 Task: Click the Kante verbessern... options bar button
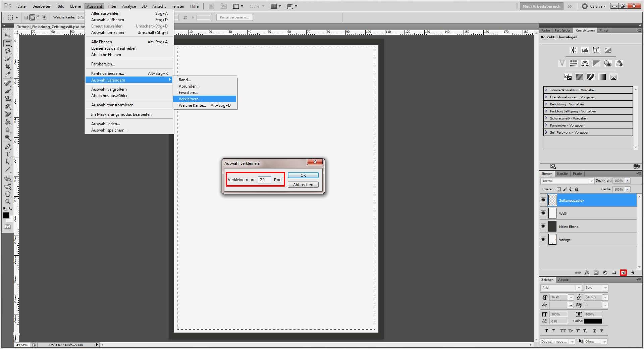(234, 17)
